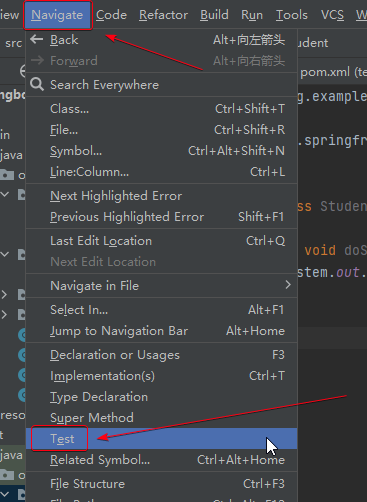This screenshot has width=367, height=502.
Task: Switch to the pom.xml editor tab
Action: (x=333, y=72)
